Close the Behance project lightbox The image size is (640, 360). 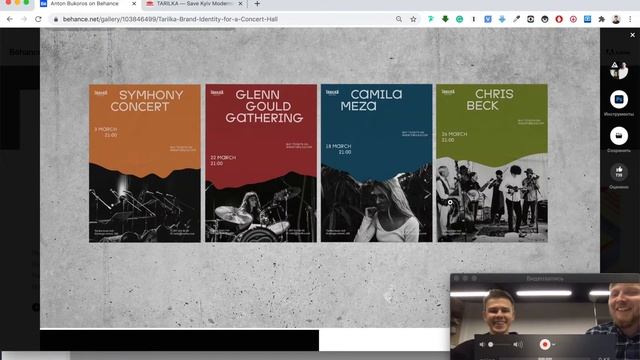(x=632, y=35)
